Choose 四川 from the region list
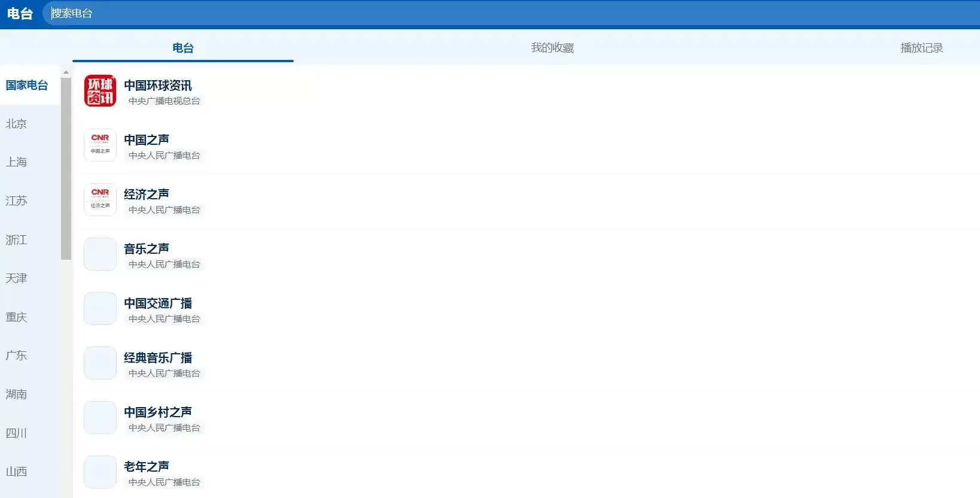Screen dimensions: 980x498 (x=17, y=433)
